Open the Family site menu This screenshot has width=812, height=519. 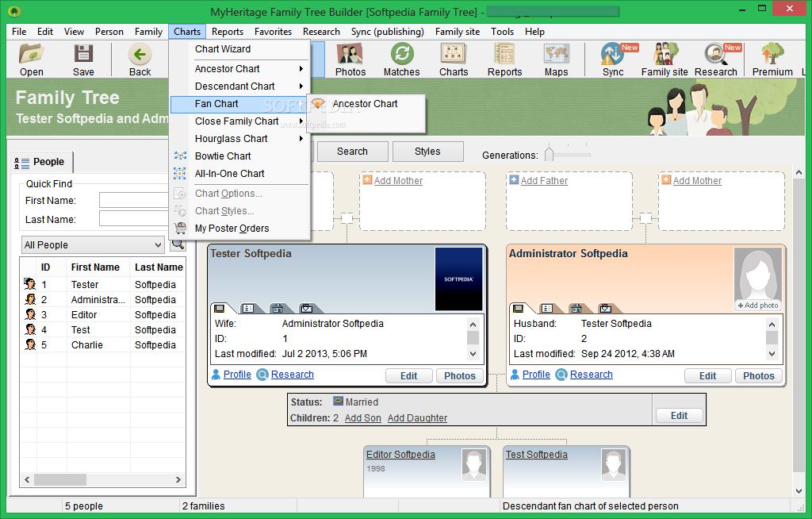tap(458, 32)
